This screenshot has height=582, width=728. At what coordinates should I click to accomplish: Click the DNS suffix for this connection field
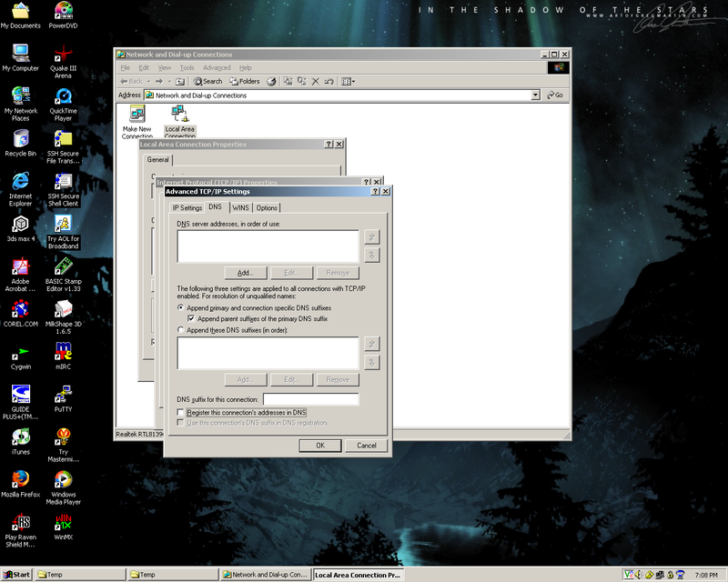pos(311,399)
